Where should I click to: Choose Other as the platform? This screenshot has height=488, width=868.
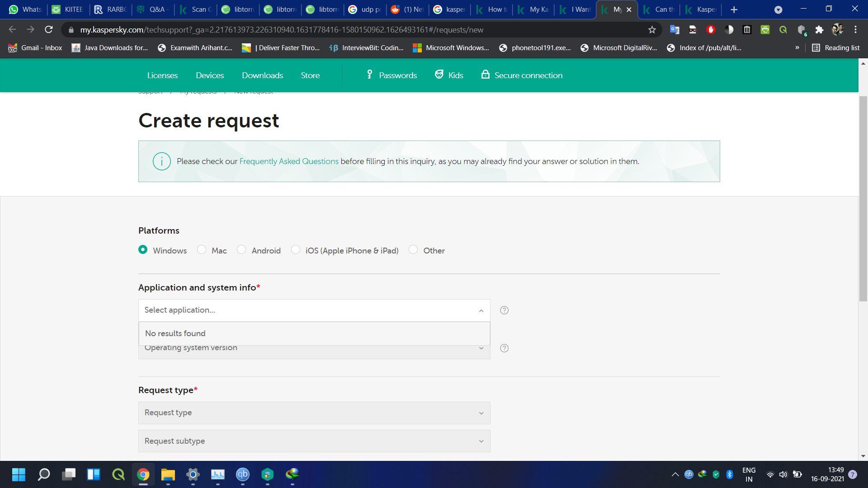coord(413,250)
